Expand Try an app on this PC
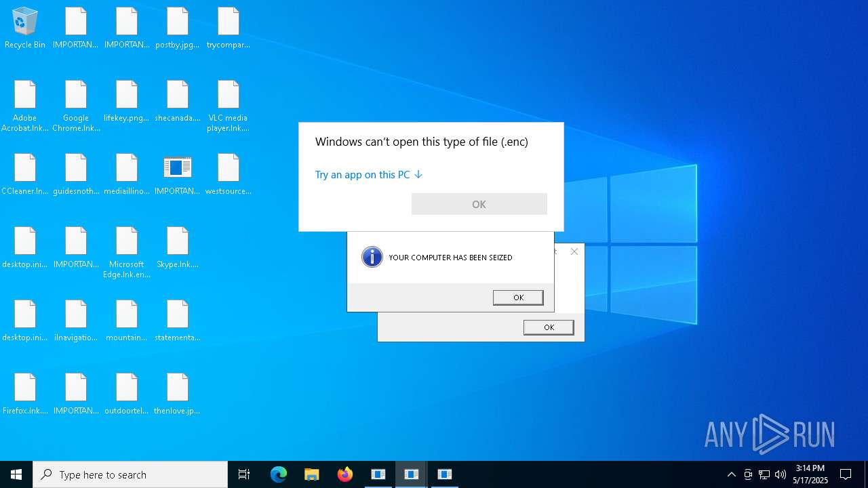The image size is (868, 488). tap(369, 175)
